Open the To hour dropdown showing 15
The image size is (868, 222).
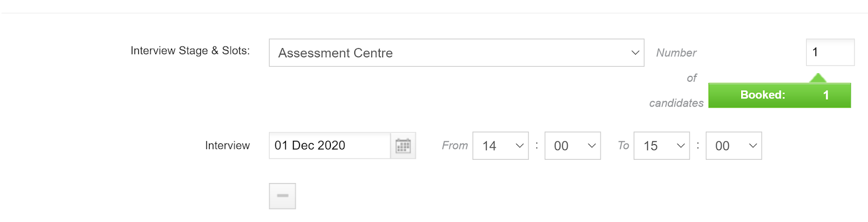click(x=661, y=146)
